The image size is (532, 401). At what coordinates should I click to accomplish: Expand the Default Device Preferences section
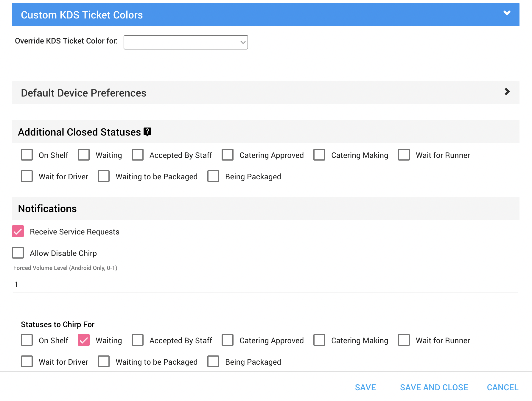point(507,92)
